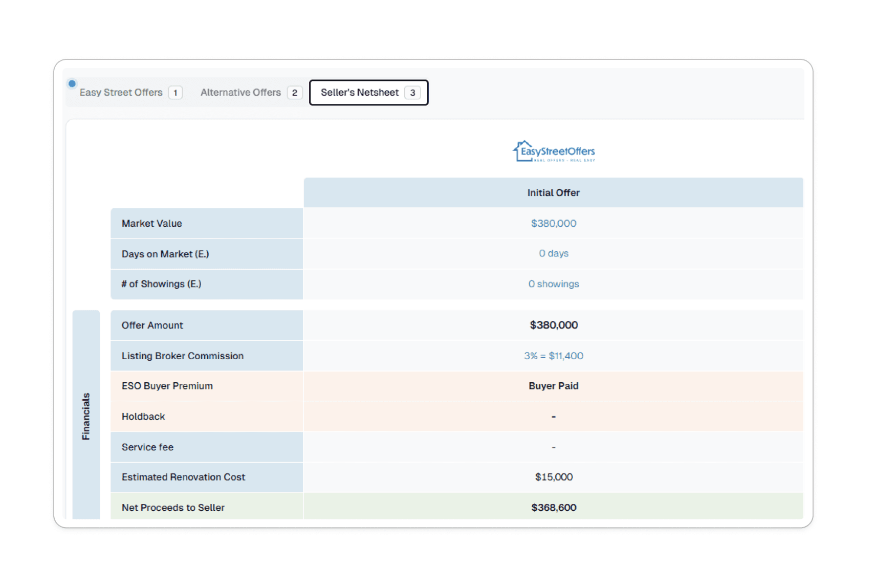Click the number 1 badge on Easy Street Offers

click(x=175, y=93)
